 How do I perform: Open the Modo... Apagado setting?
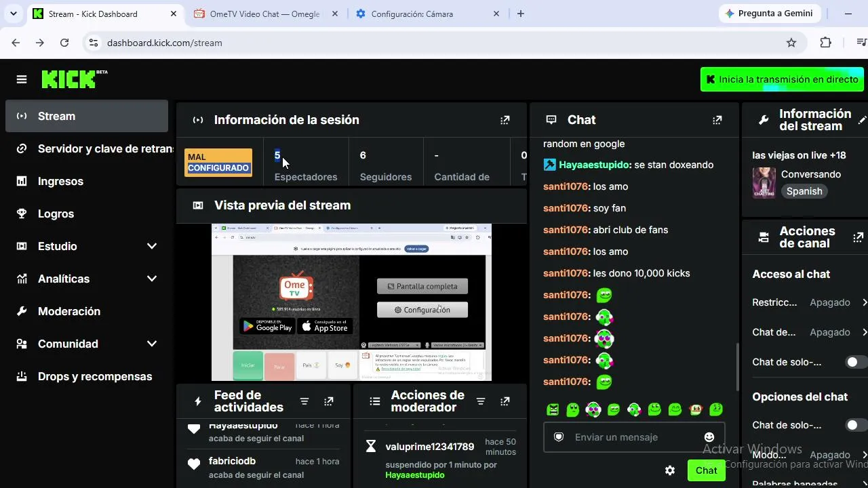pos(810,455)
